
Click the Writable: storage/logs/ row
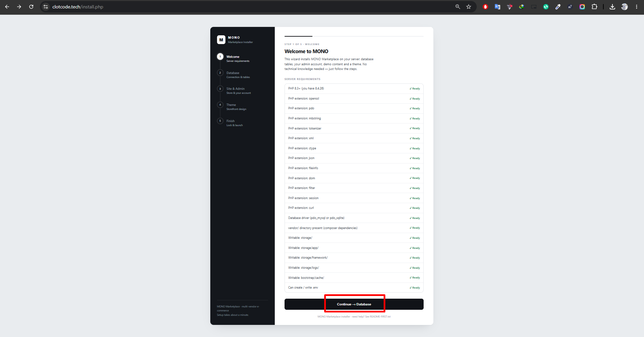click(x=354, y=268)
